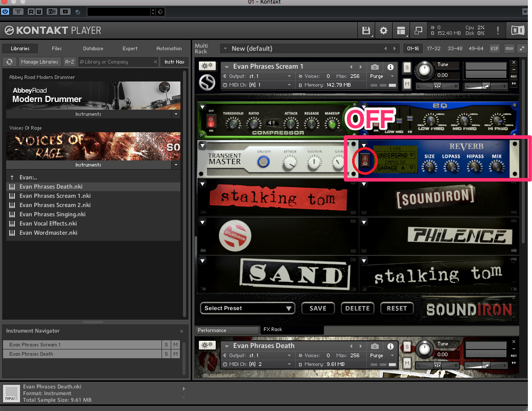Open the Select Preset dropdown
This screenshot has height=411, width=532.
tap(248, 309)
